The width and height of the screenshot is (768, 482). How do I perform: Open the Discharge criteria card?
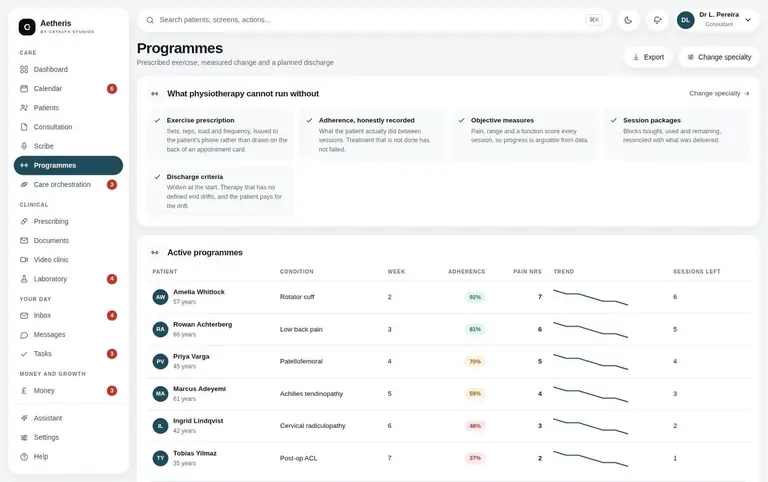pyautogui.click(x=220, y=191)
